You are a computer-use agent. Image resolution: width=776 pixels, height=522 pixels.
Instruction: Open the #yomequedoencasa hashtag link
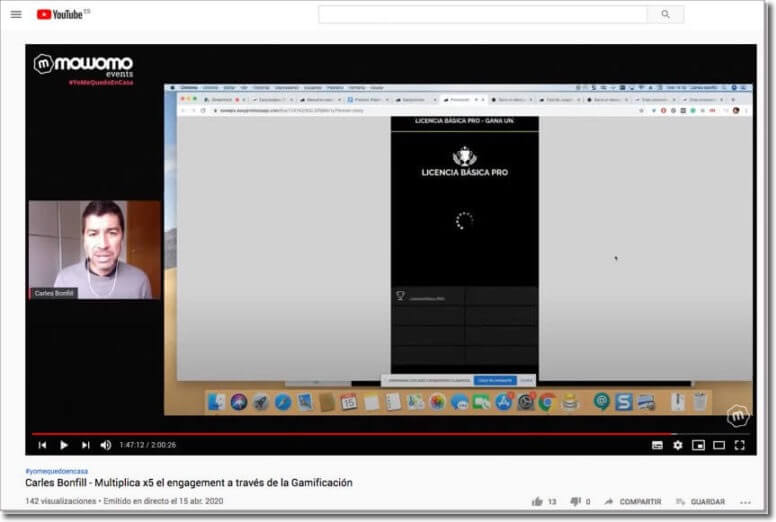click(x=56, y=471)
